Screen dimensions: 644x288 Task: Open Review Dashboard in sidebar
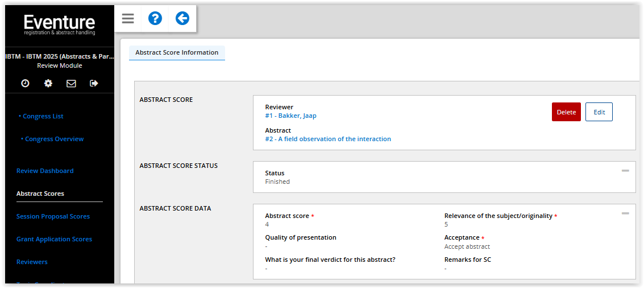point(45,171)
